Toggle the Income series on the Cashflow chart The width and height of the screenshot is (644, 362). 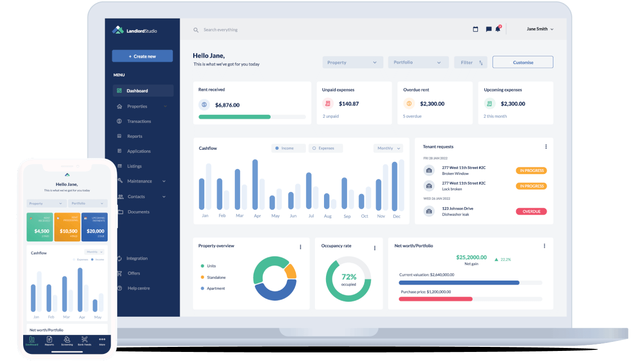[x=288, y=148]
